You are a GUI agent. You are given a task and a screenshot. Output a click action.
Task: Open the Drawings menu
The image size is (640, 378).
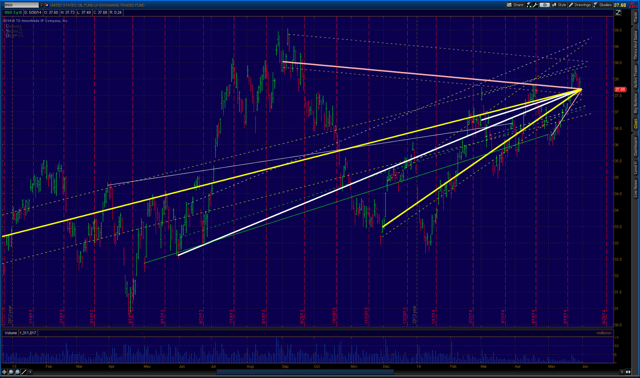pos(580,5)
